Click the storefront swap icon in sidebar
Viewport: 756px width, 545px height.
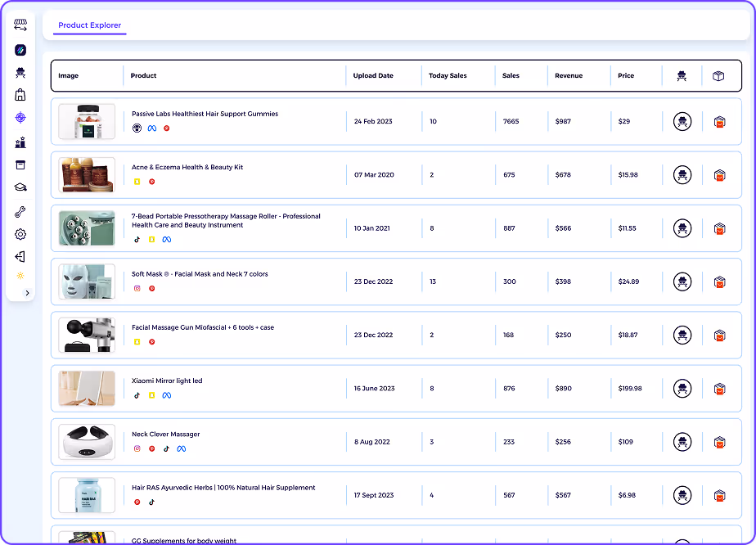pyautogui.click(x=20, y=25)
